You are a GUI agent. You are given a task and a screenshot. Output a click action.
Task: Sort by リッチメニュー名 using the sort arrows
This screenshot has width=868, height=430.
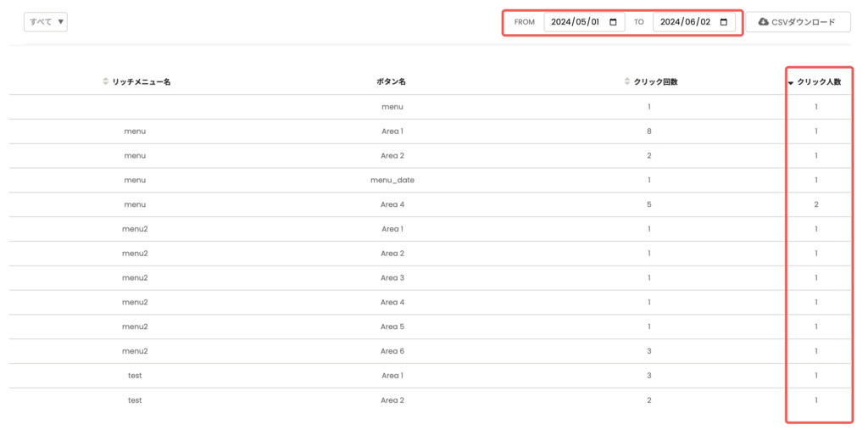(x=106, y=82)
